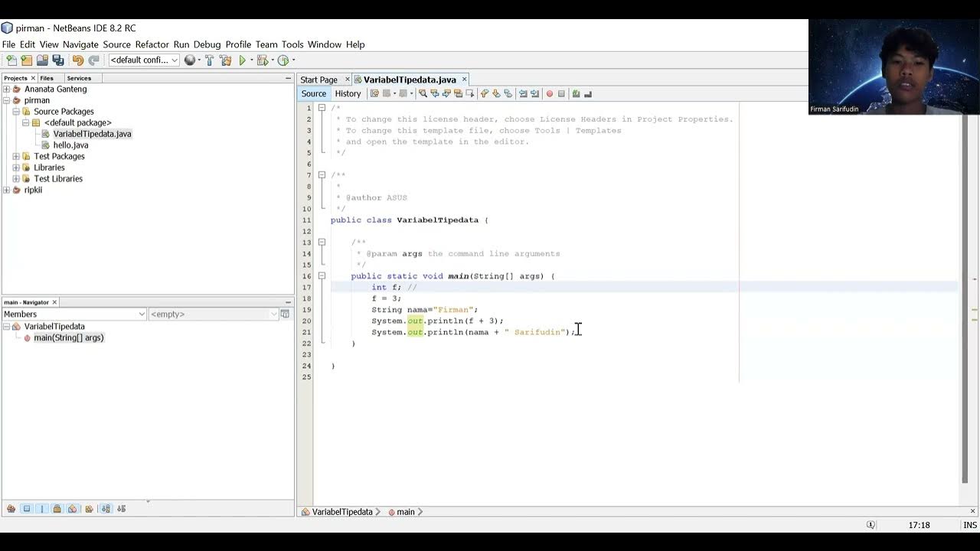Viewport: 980px width, 551px height.
Task: Toggle Highlight Search icon
Action: pos(458,93)
